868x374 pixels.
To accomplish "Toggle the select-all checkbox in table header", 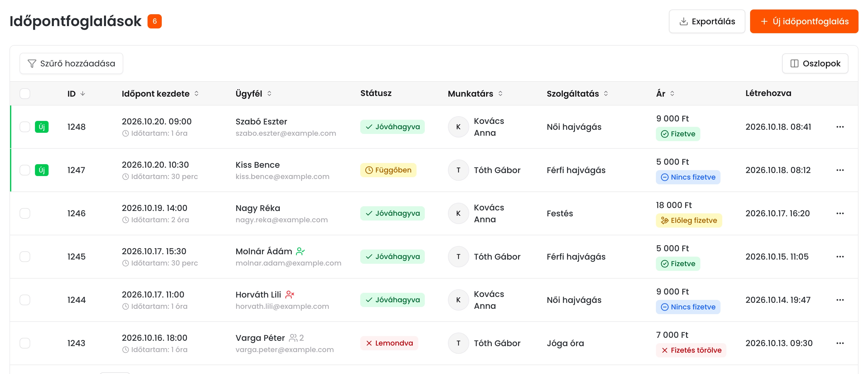I will (25, 93).
